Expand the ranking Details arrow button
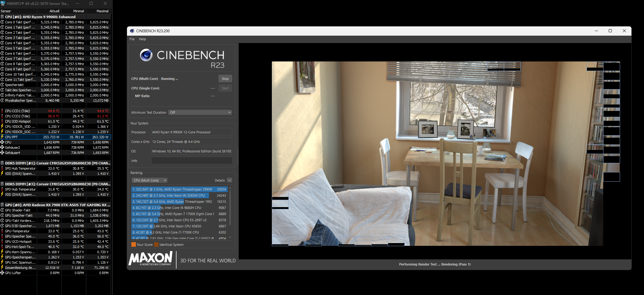The image size is (644, 295). 229,180
